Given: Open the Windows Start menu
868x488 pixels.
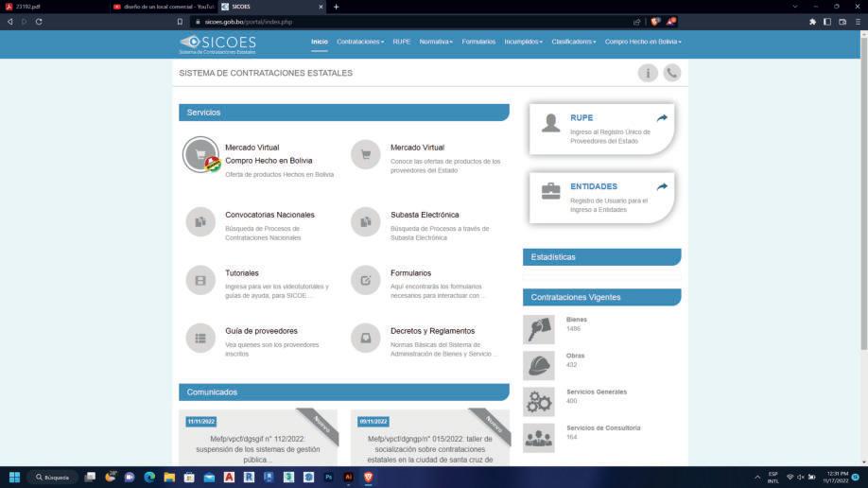Looking at the screenshot, I should [x=14, y=477].
